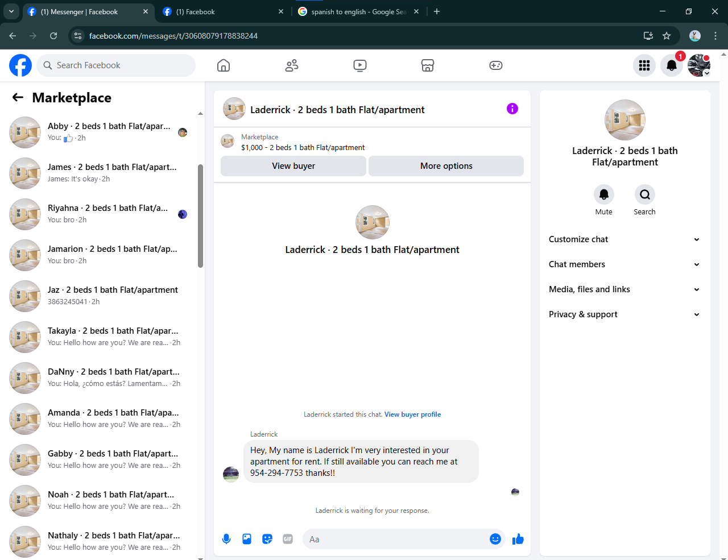
Task: Send a thumbs-up like
Action: point(518,539)
